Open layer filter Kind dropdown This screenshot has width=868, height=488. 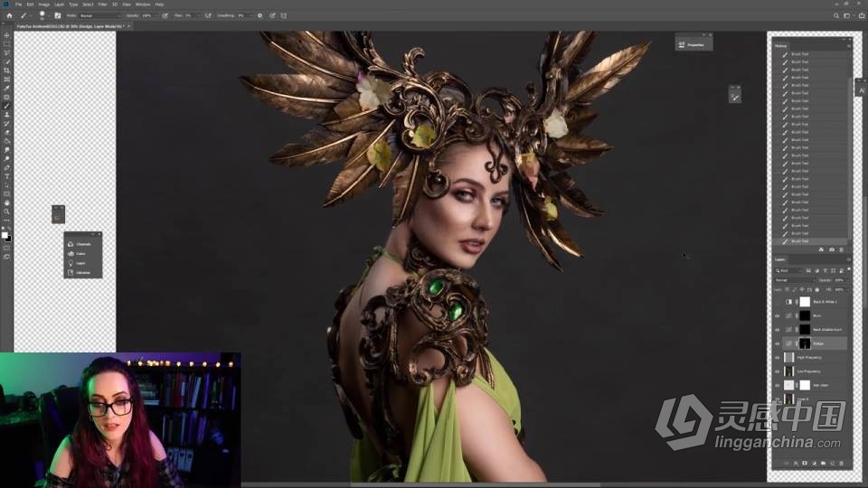click(x=789, y=270)
